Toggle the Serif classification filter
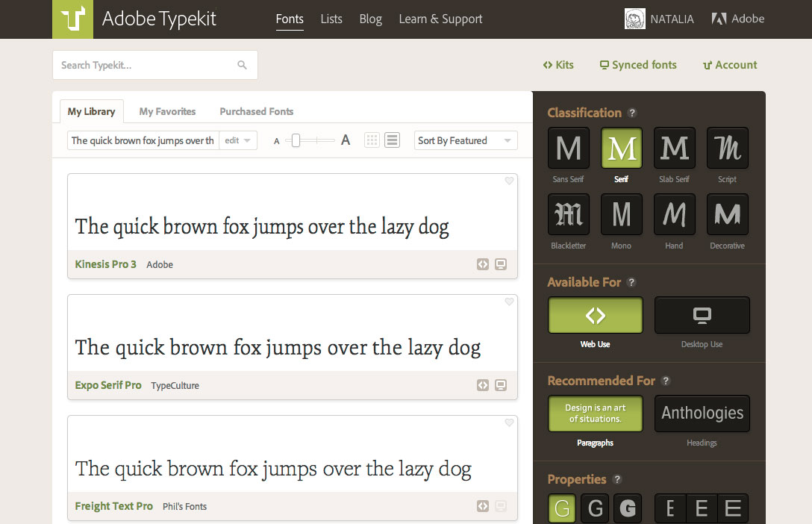 click(621, 148)
